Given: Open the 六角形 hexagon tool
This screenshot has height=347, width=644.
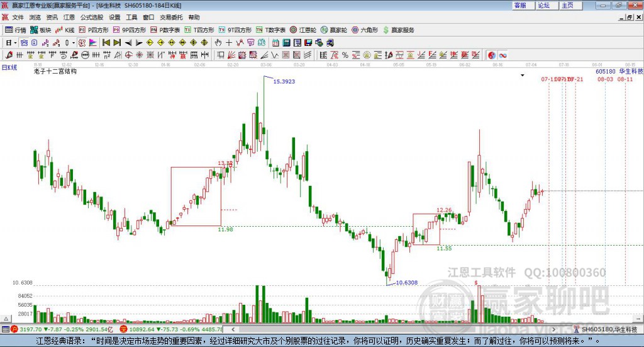Looking at the screenshot, I should pos(365,30).
